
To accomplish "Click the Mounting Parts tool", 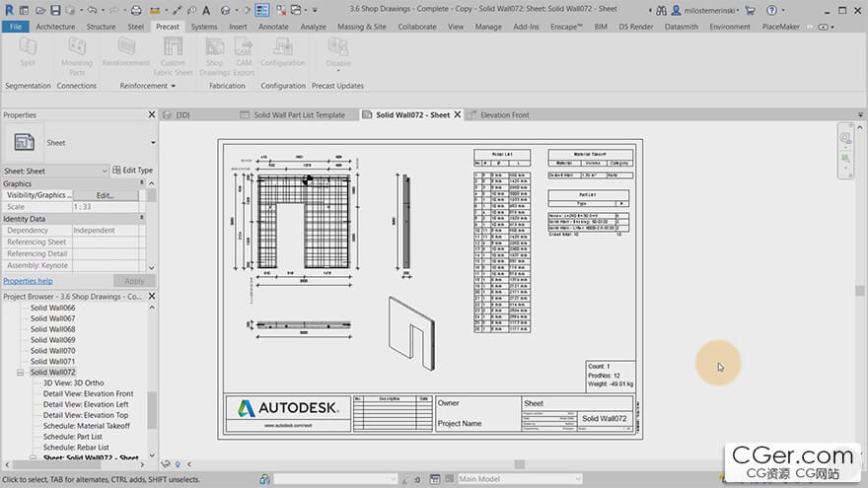I will click(x=77, y=56).
